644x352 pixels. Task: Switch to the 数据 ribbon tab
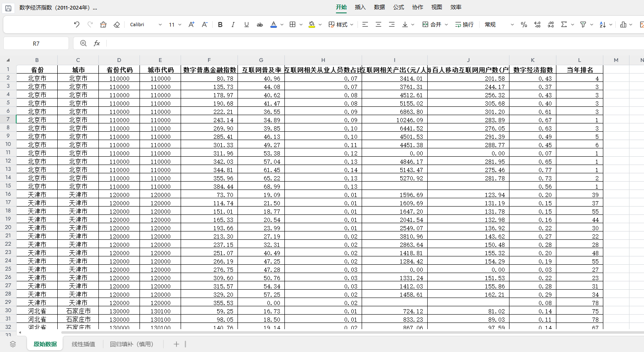tap(380, 7)
